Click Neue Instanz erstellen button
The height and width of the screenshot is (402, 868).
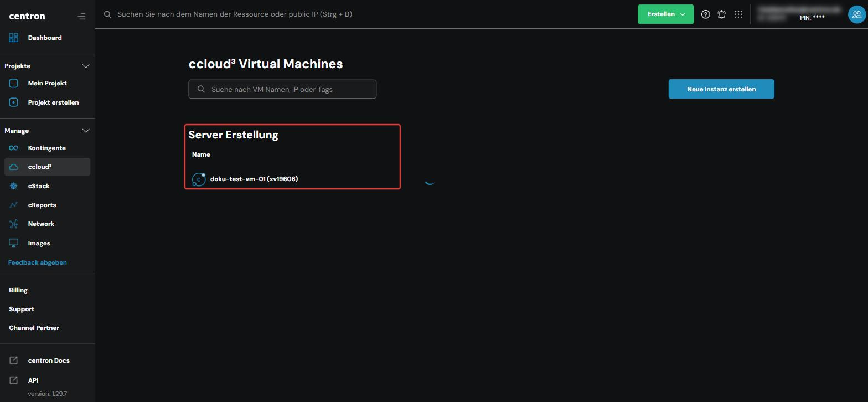[721, 89]
